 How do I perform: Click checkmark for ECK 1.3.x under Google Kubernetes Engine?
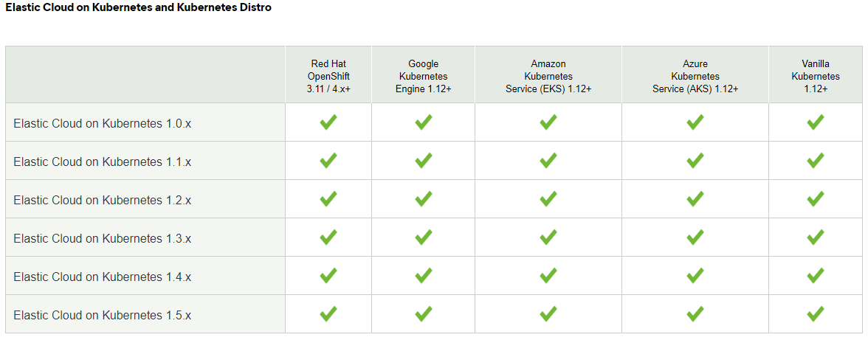point(423,237)
